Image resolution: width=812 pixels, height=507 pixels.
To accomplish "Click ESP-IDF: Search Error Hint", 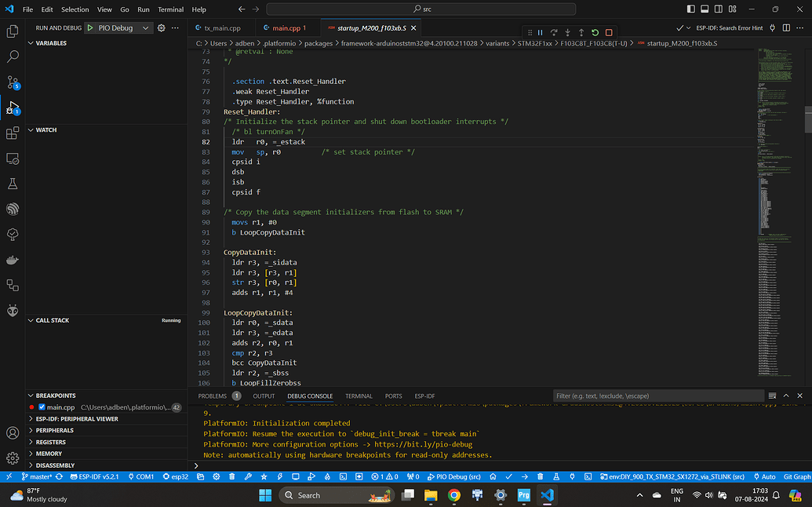I will pyautogui.click(x=729, y=28).
